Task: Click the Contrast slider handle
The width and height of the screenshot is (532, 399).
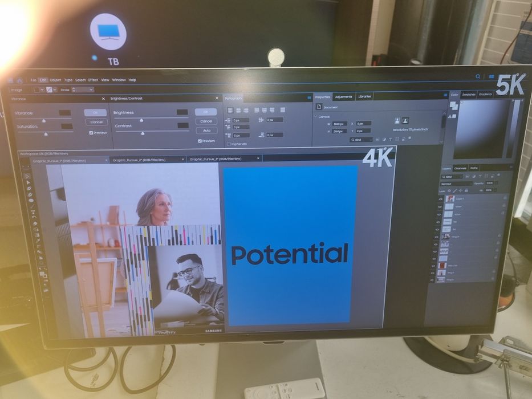Action: [x=143, y=133]
